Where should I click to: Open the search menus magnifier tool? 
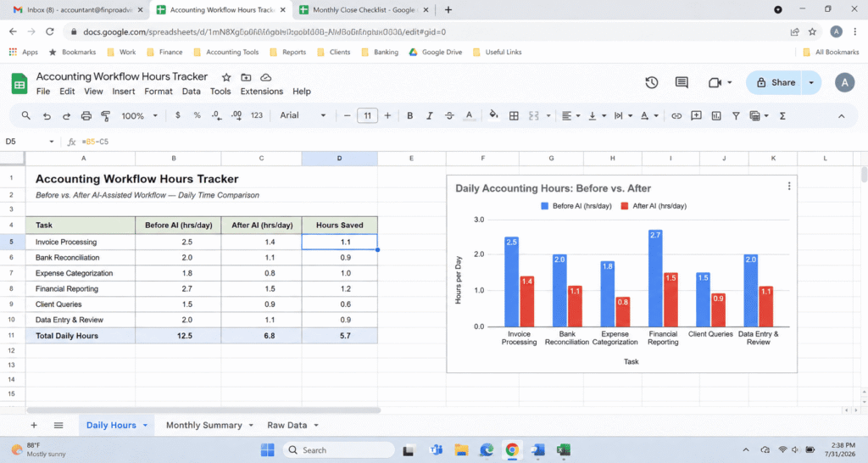coord(26,115)
